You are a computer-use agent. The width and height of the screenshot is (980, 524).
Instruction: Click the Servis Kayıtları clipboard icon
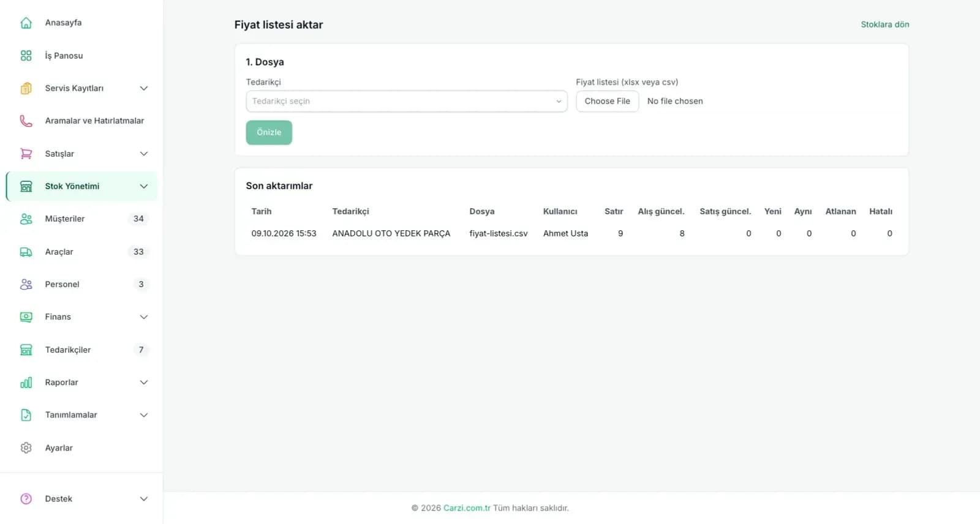26,88
